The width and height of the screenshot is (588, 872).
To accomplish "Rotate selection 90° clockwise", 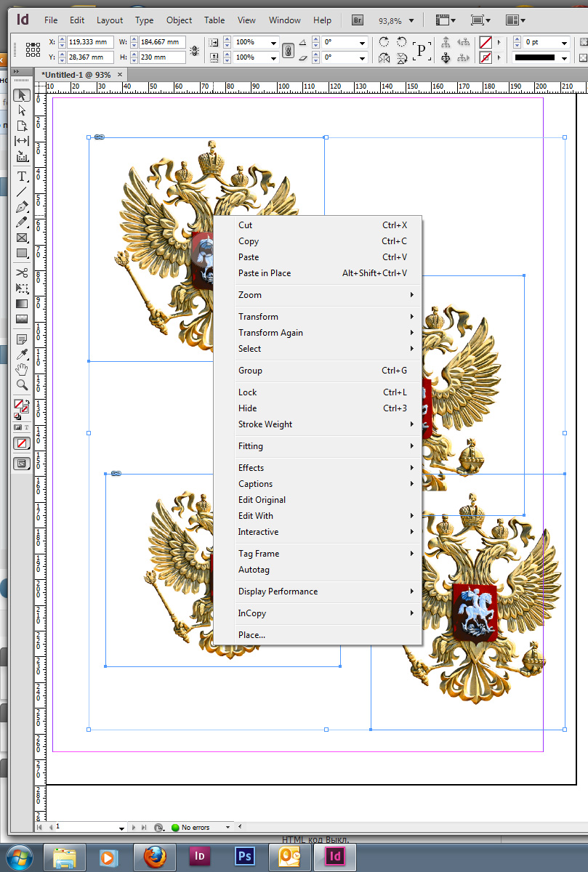I will (384, 42).
